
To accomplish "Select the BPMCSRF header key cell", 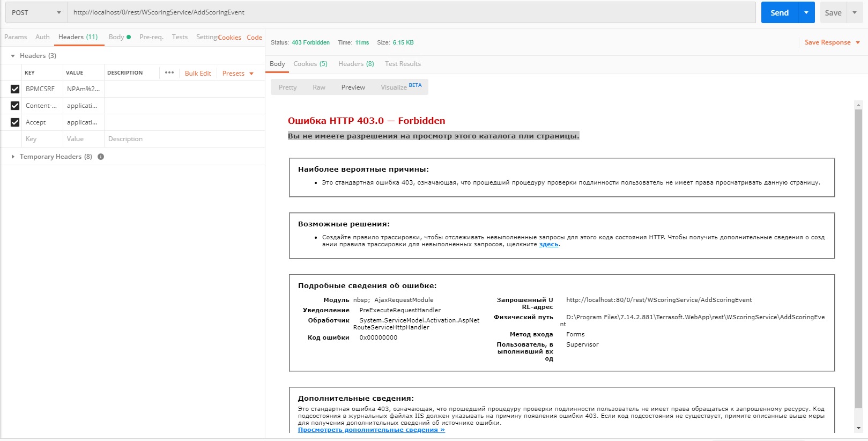I will (x=42, y=89).
